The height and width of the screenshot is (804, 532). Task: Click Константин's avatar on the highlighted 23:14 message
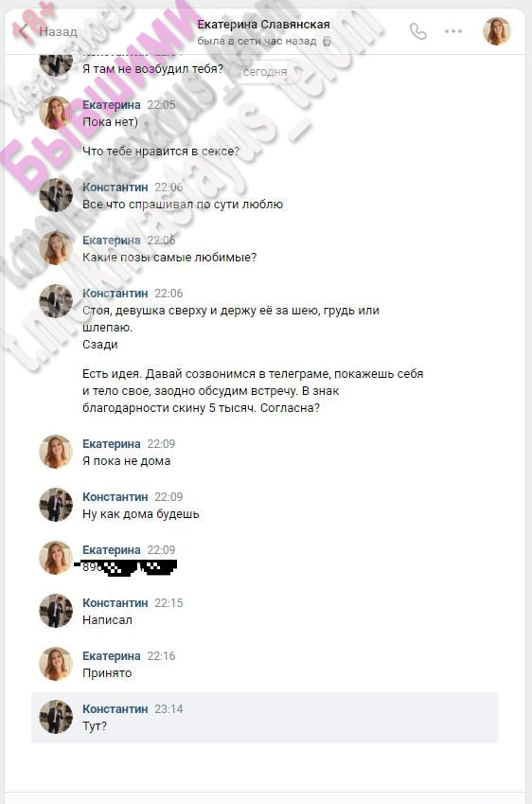pos(56,717)
